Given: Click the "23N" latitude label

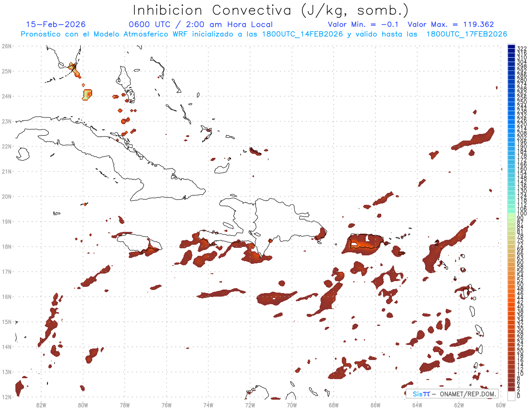Looking at the screenshot, I should (x=7, y=121).
